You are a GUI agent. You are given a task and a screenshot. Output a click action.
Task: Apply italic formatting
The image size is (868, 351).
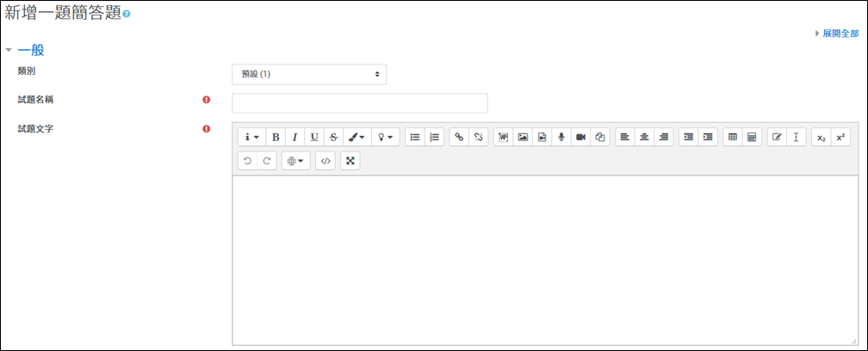coord(295,137)
